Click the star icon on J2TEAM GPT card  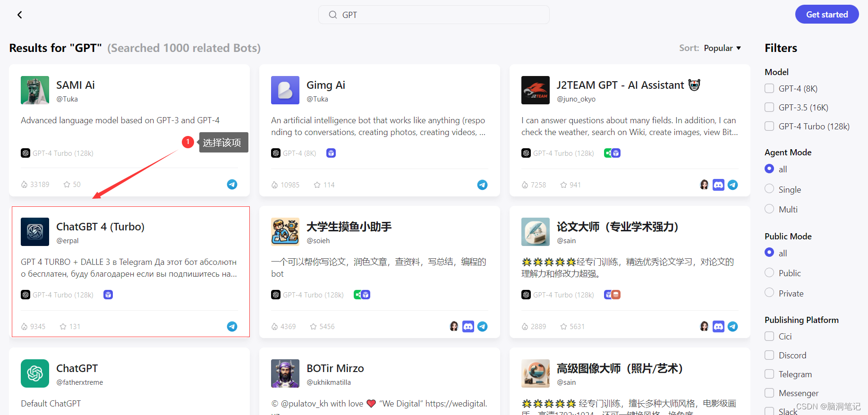563,185
